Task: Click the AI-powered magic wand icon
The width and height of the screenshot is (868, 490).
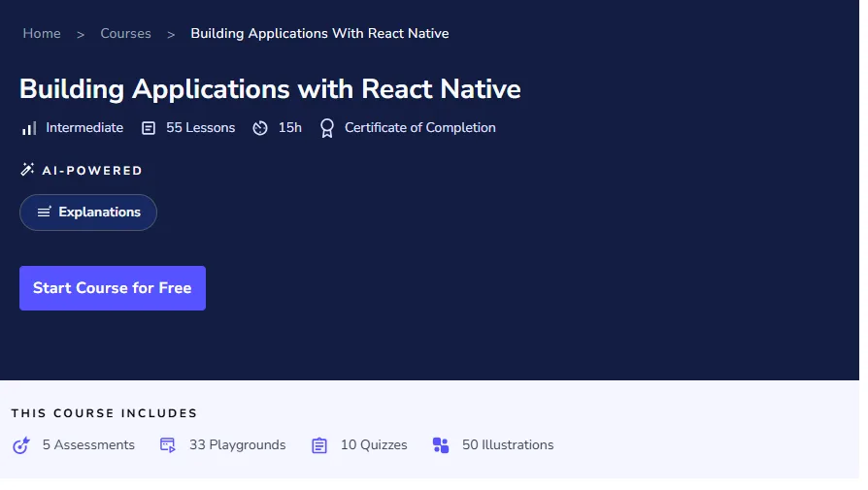Action: tap(27, 170)
